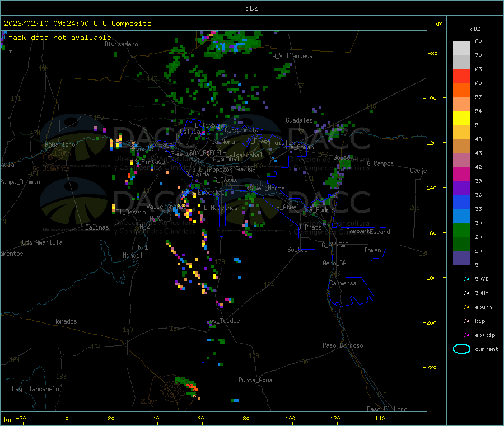Click the pink bip arrow in legend
This screenshot has width=504, height=426.
461,321
